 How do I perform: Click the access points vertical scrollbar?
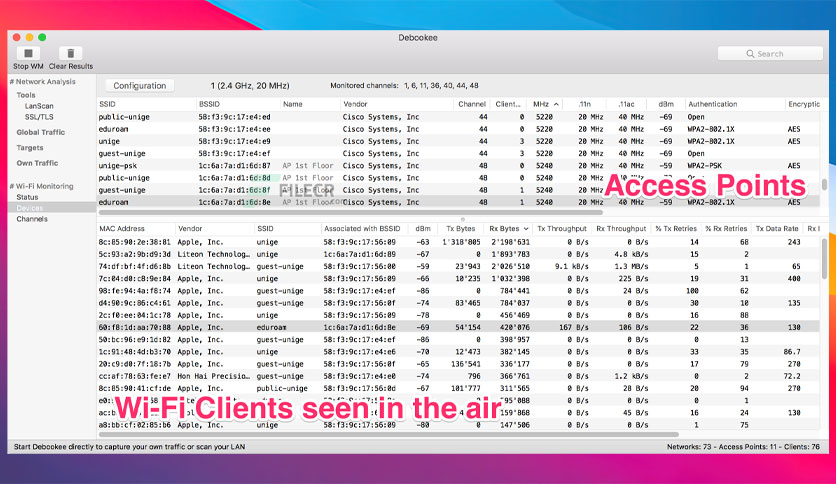point(825,184)
